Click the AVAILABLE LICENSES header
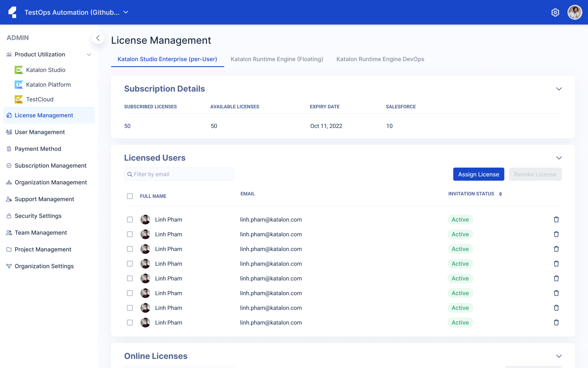The height and width of the screenshot is (368, 588). 235,107
